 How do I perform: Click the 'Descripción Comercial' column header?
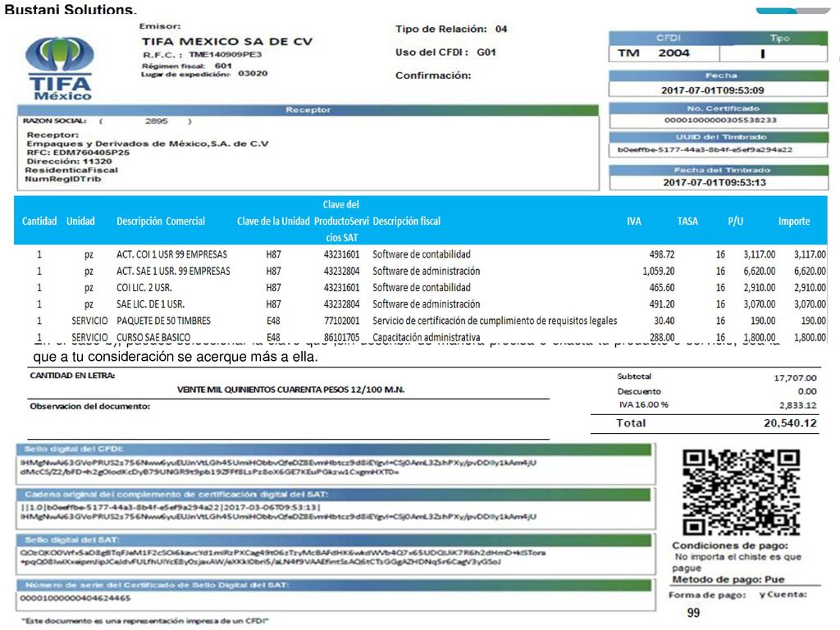pyautogui.click(x=161, y=221)
